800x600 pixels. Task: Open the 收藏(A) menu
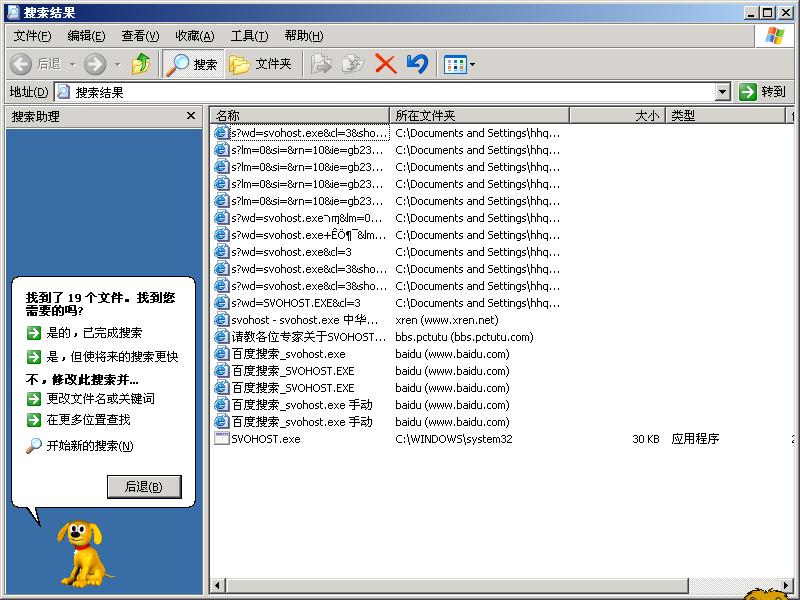pos(194,36)
